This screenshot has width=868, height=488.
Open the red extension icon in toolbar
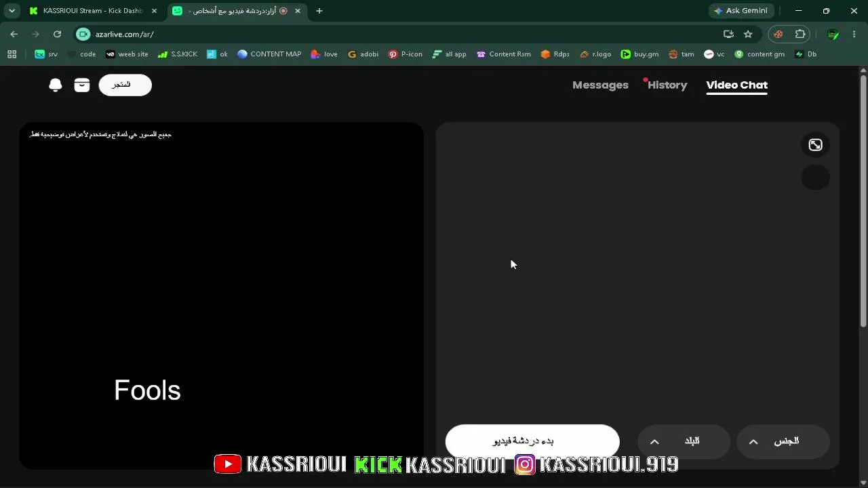pos(778,34)
